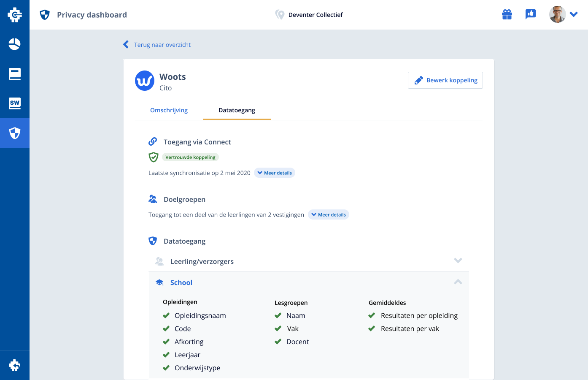Expand Meer details for Doelgroepen

[328, 214]
